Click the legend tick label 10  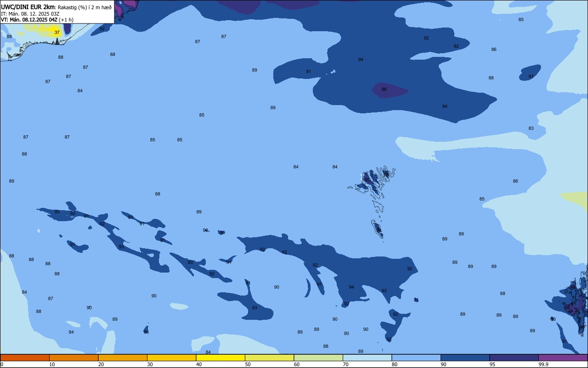(x=52, y=364)
